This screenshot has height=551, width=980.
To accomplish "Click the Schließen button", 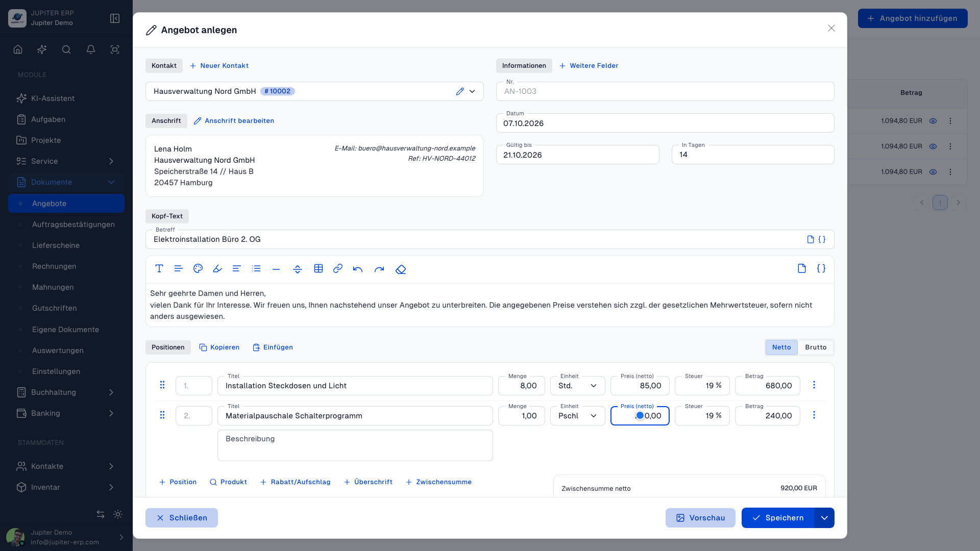I will 182,518.
